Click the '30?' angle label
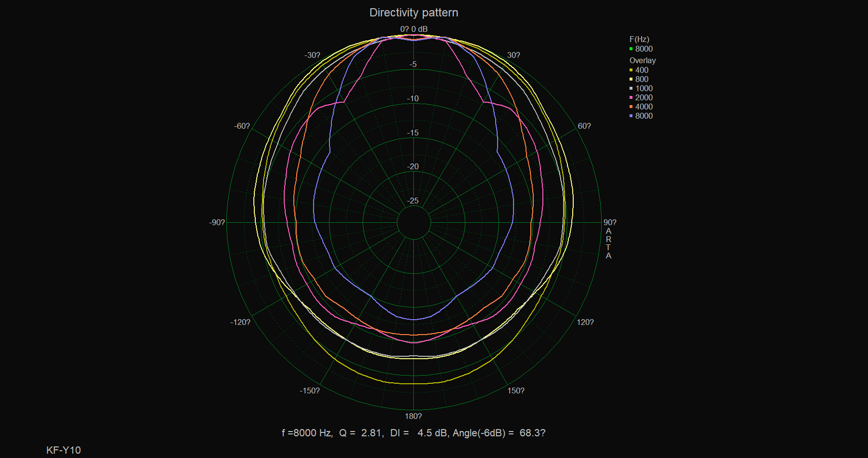This screenshot has width=868, height=458. click(x=513, y=55)
